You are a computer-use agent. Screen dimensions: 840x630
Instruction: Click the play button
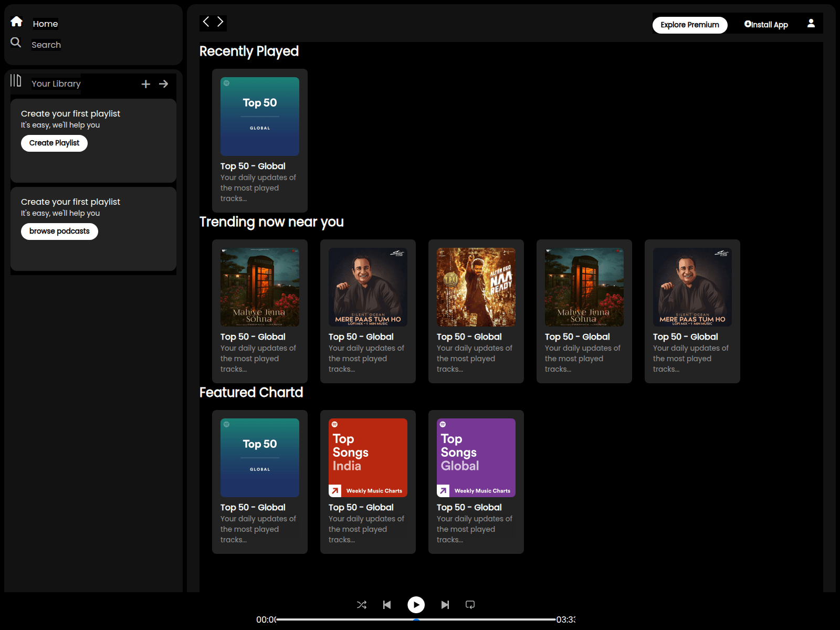pos(416,605)
